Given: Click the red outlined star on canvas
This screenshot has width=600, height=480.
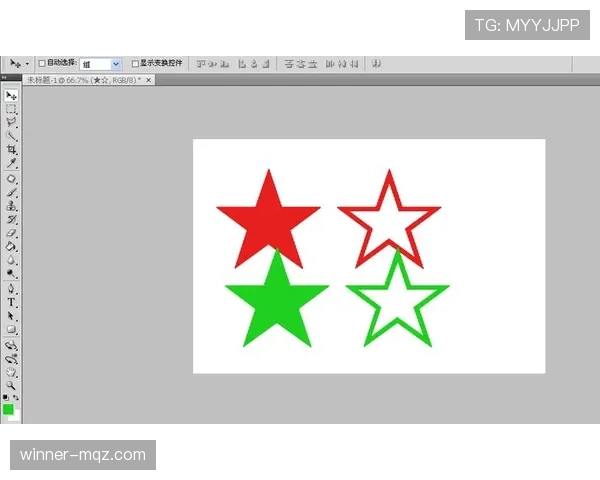Looking at the screenshot, I should click(389, 219).
